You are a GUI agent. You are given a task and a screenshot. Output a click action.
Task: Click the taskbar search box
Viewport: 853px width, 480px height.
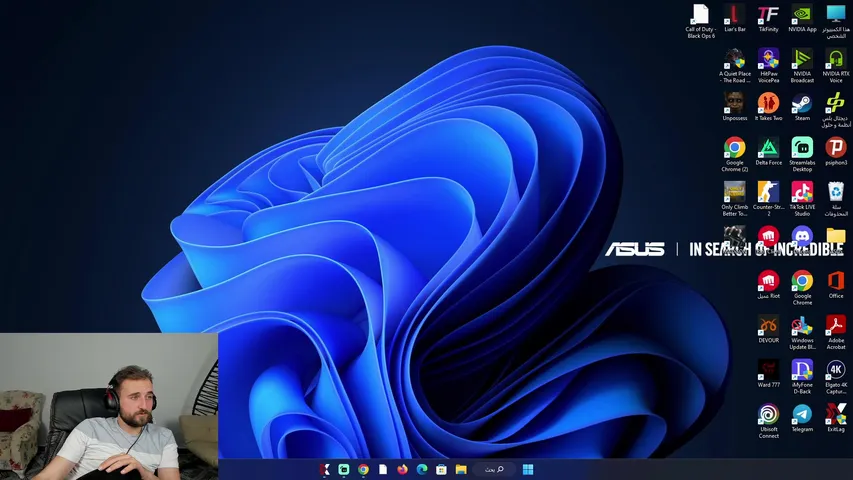pos(494,469)
